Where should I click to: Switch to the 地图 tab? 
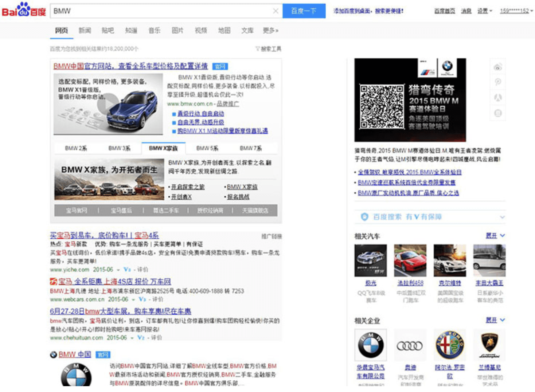224,31
